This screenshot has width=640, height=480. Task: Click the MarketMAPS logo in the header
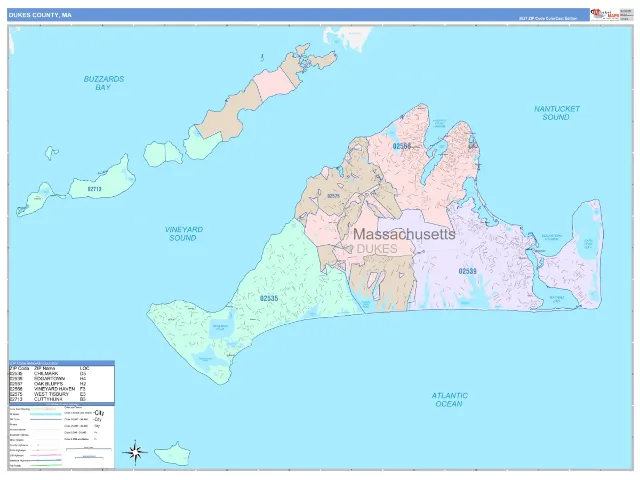pyautogui.click(x=605, y=15)
